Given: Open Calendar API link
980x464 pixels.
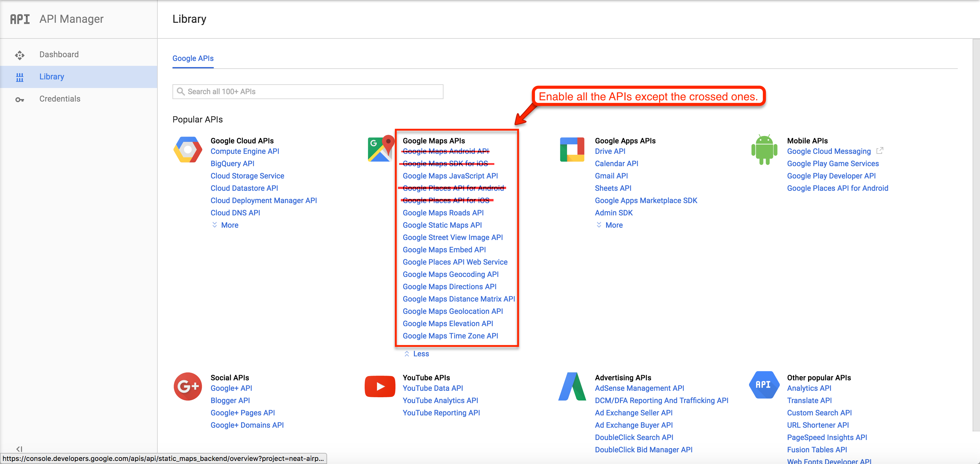Looking at the screenshot, I should pyautogui.click(x=616, y=163).
